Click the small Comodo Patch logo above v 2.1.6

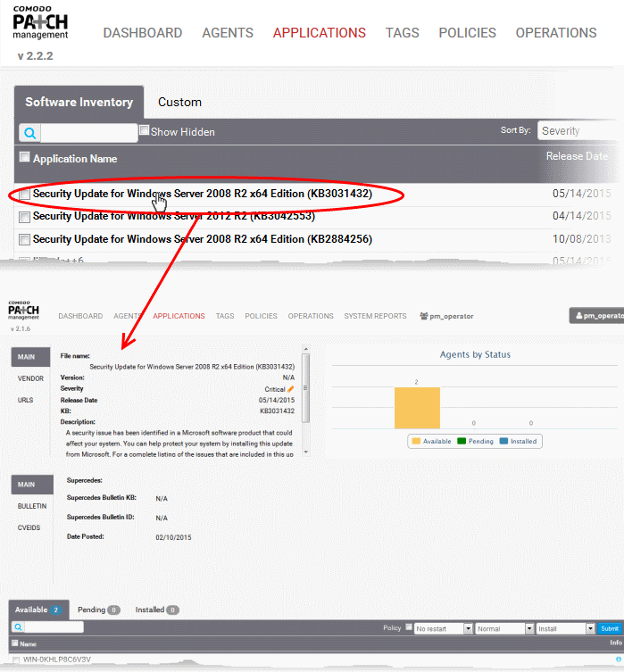pyautogui.click(x=23, y=311)
